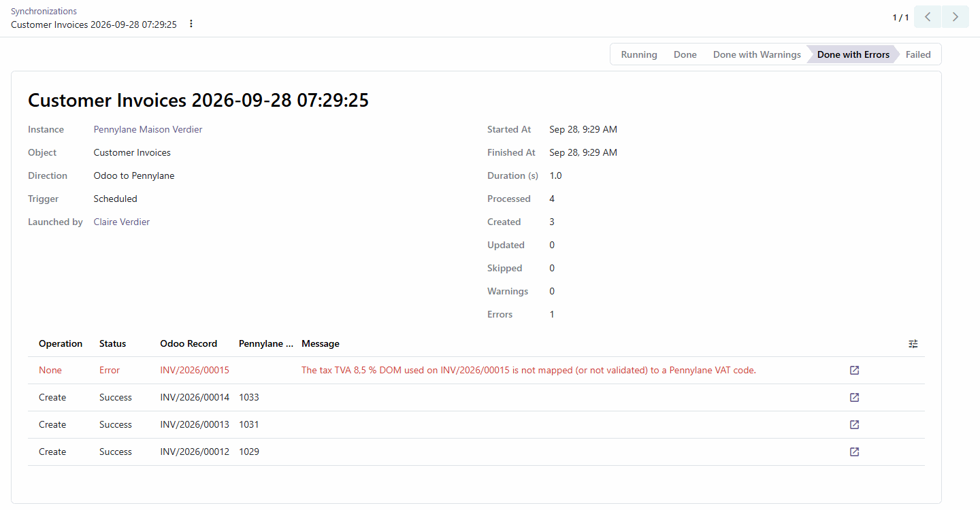Viewport: 980px width, 510px height.
Task: Click the 1 / 1 pager counter
Action: coord(900,18)
